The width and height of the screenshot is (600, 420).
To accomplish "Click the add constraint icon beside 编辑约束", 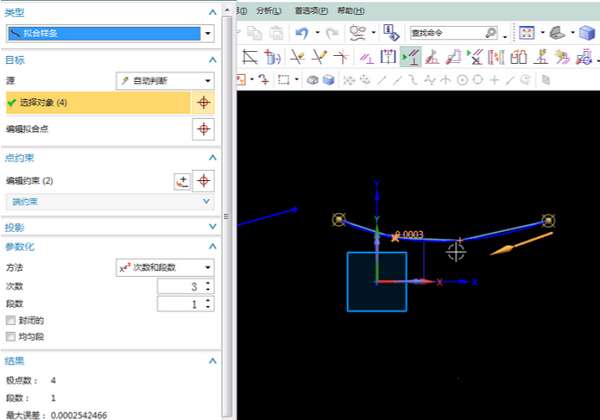I will tap(182, 181).
